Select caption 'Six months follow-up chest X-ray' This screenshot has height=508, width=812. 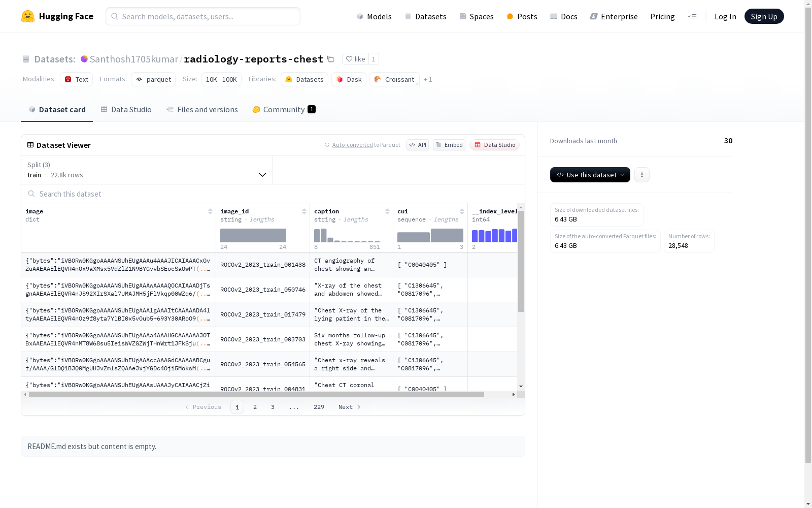[352, 339]
